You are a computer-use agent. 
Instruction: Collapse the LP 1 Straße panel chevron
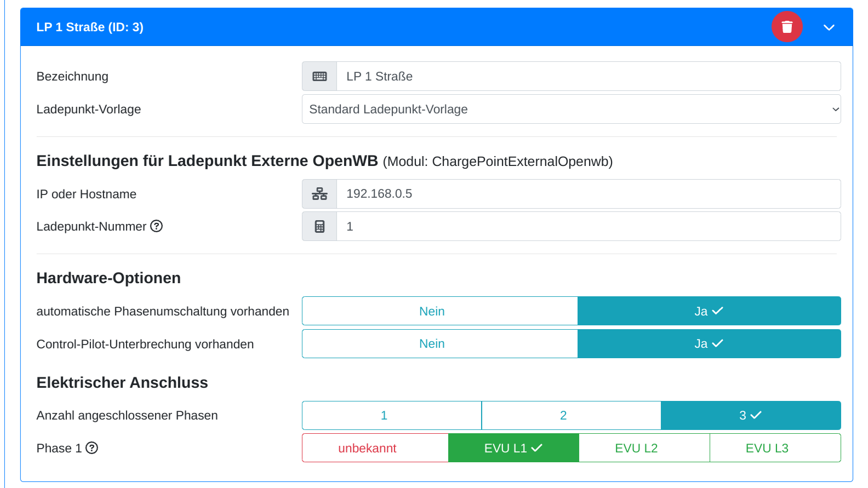[x=829, y=27]
